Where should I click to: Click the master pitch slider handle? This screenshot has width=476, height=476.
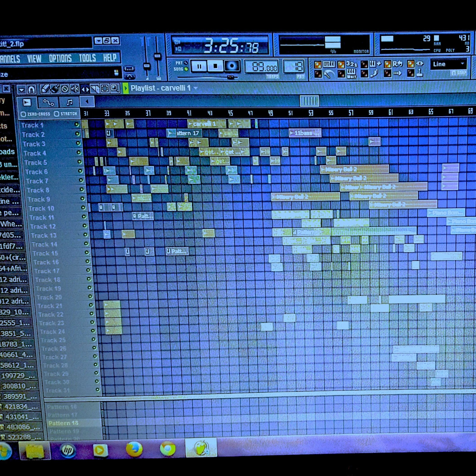(x=157, y=56)
